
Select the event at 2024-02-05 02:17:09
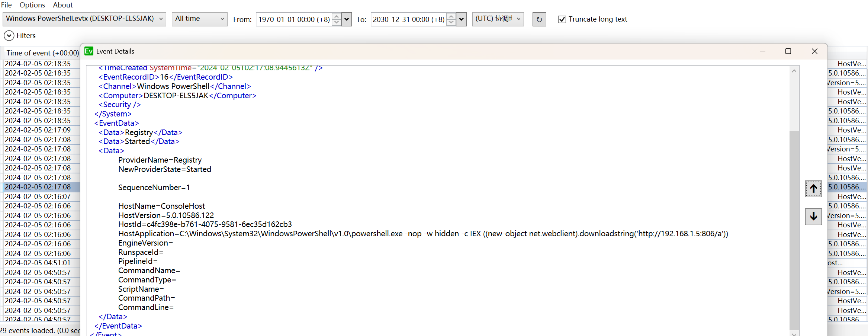(38, 130)
